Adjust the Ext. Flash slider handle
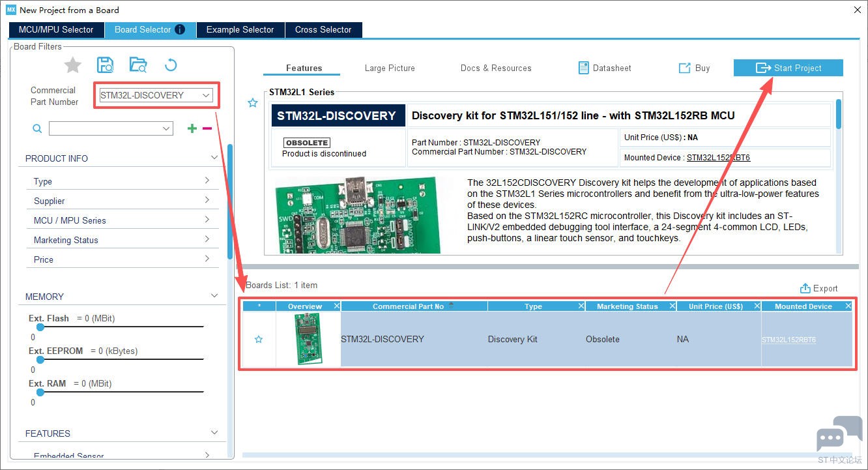Screen dimensions: 868x470 (x=40, y=327)
